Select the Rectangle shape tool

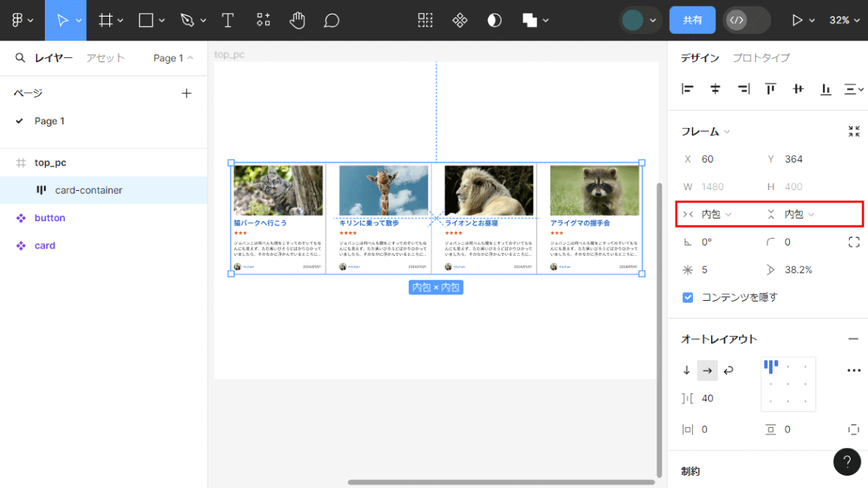point(146,20)
